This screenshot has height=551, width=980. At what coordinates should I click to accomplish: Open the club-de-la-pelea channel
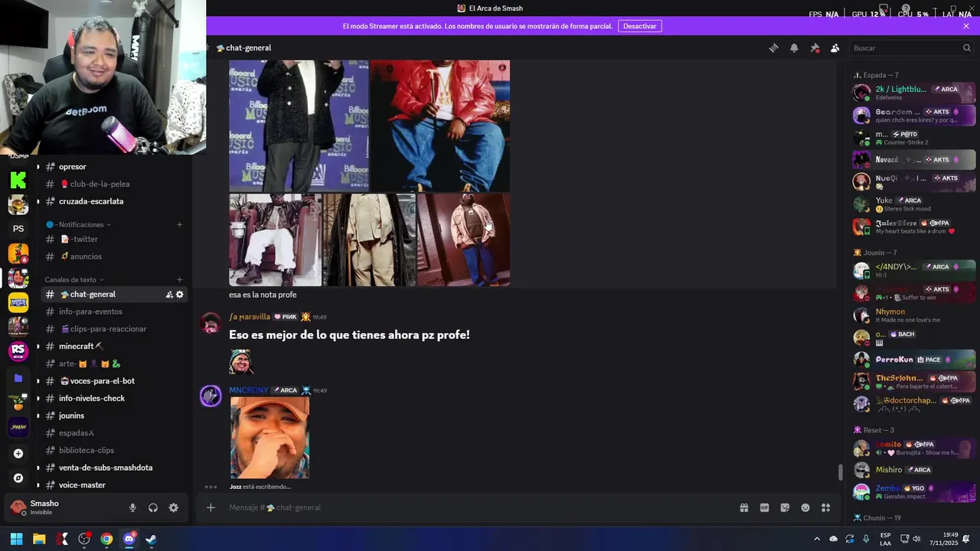pyautogui.click(x=113, y=184)
